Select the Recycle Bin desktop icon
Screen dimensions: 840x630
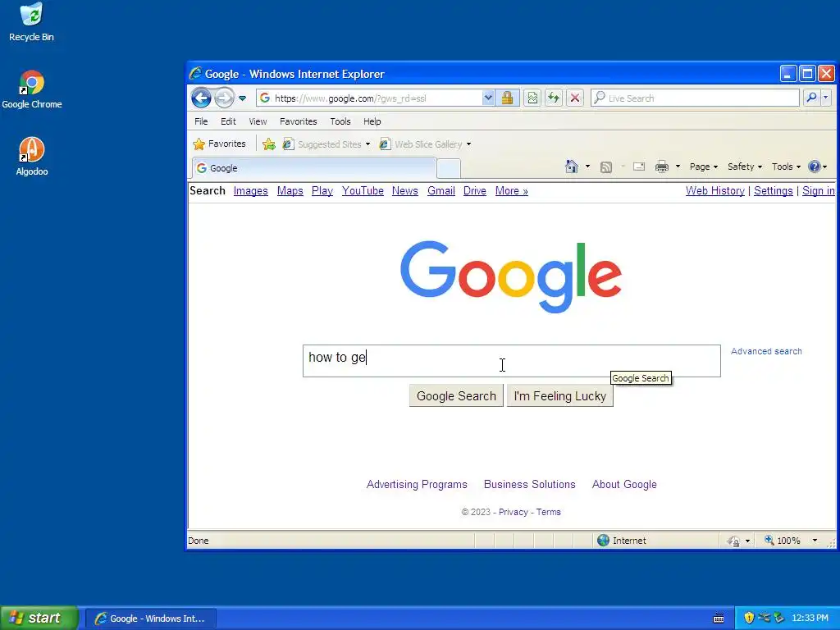pyautogui.click(x=31, y=22)
